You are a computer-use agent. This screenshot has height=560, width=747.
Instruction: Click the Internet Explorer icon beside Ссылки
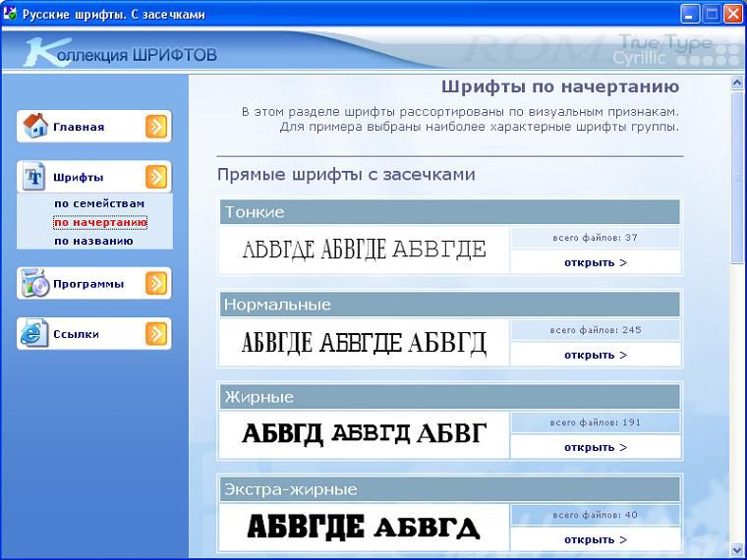tap(35, 334)
